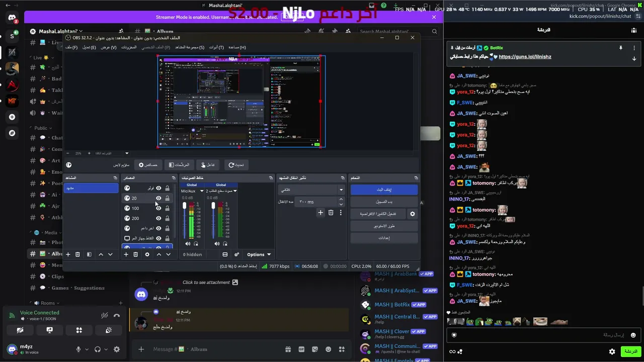
Task: Move scene up in OBS scenes panel
Action: 101,254
